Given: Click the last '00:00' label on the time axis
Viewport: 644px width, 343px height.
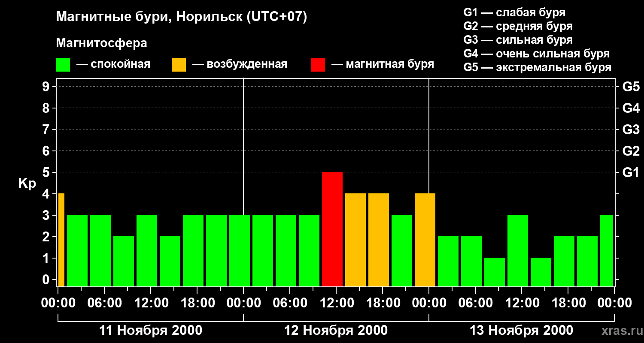Looking at the screenshot, I should [614, 303].
